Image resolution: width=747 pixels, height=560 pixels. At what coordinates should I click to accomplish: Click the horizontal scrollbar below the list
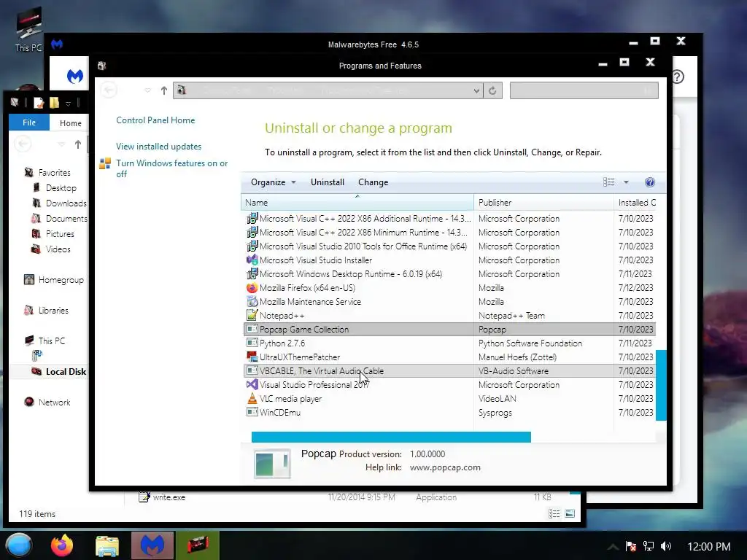tap(391, 437)
